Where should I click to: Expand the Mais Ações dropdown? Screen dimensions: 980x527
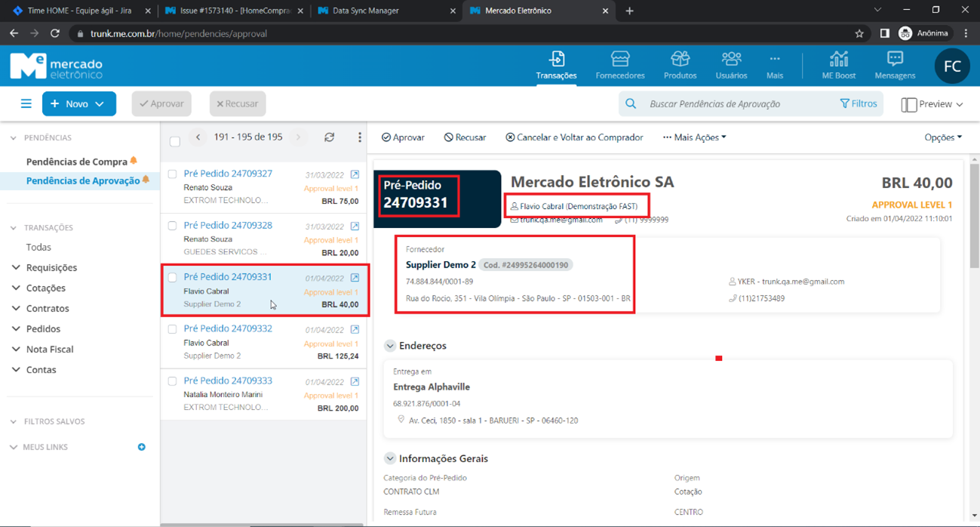694,137
